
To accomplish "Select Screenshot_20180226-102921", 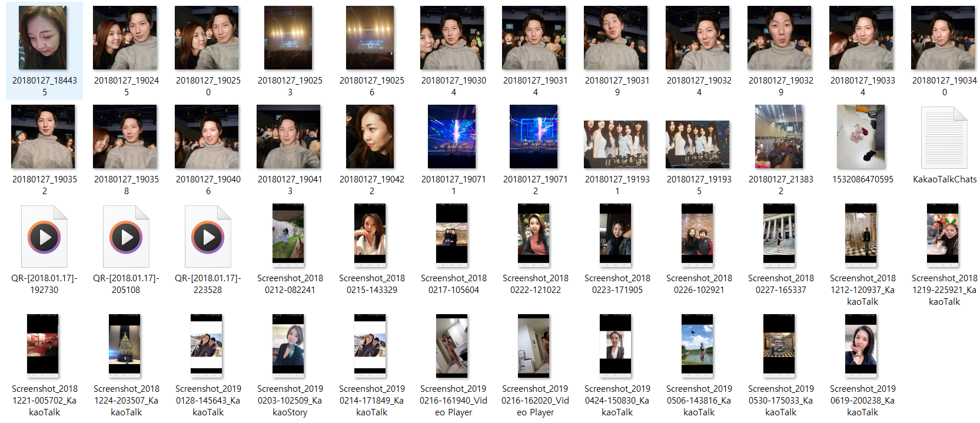I will 697,235.
